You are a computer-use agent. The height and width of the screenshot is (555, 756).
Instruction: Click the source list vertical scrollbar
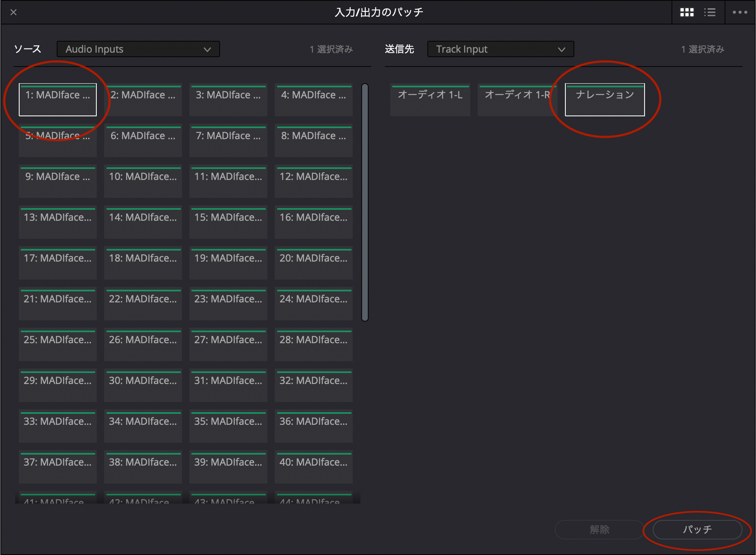(365, 202)
